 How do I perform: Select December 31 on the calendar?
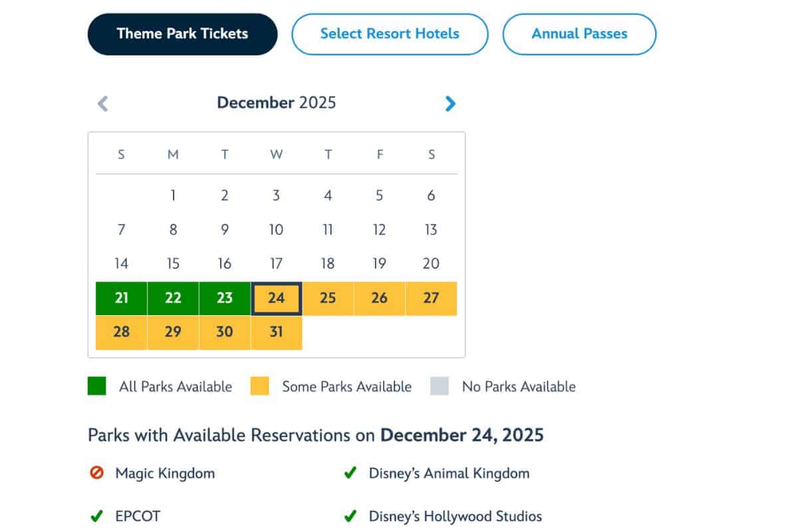276,331
